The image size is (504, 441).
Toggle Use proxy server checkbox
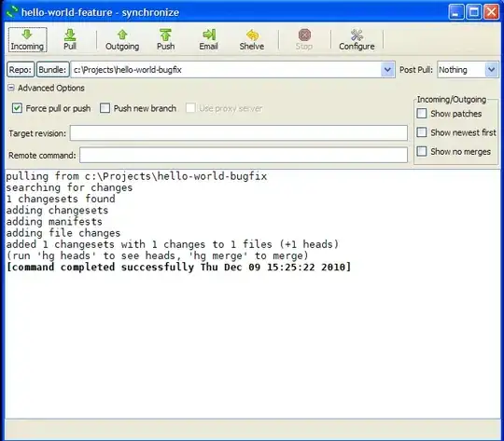point(190,108)
